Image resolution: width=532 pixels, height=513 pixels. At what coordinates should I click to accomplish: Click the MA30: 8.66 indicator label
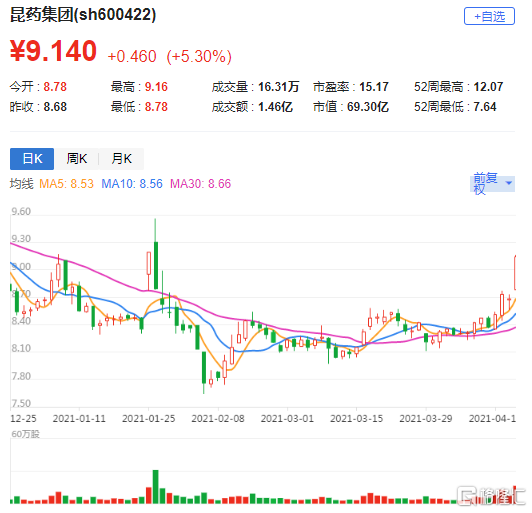(x=200, y=184)
